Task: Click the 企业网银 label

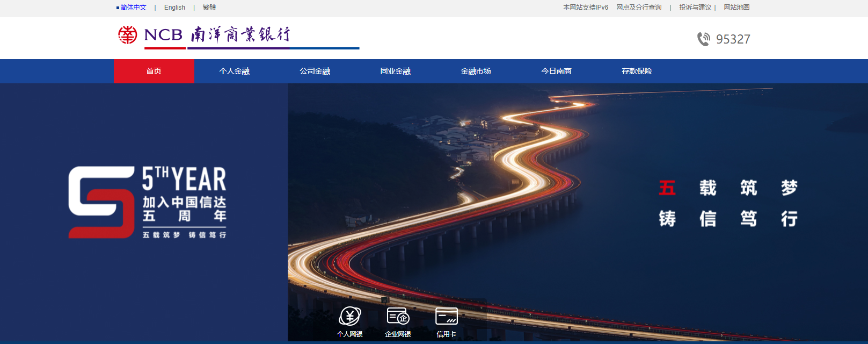Action: 398,334
